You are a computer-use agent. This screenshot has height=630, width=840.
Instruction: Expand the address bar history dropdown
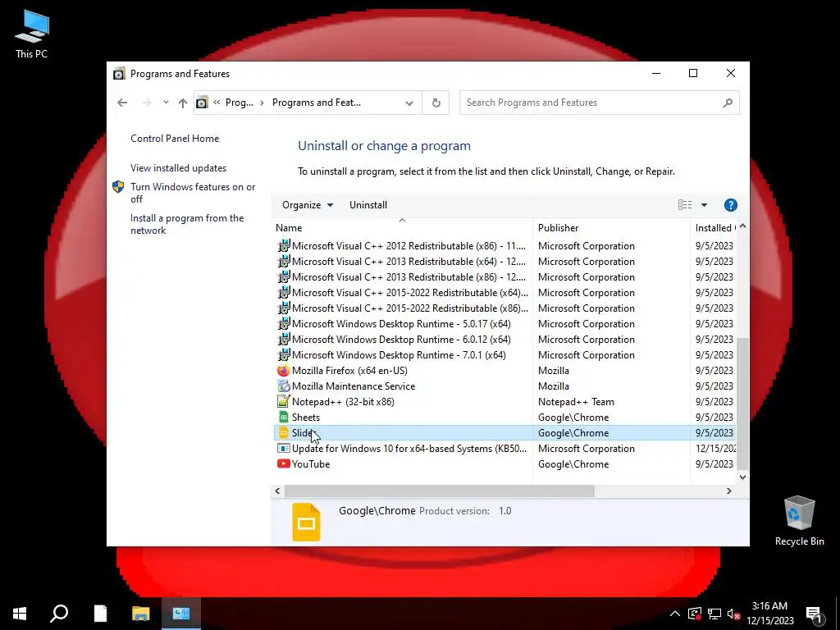tap(409, 103)
